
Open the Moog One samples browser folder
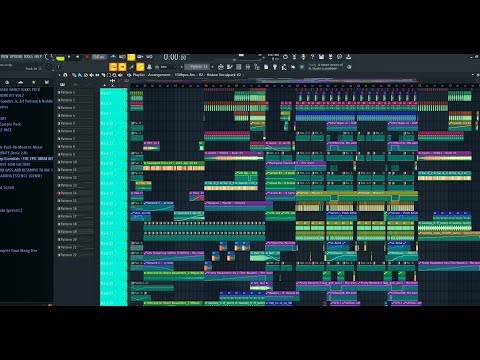(19, 250)
